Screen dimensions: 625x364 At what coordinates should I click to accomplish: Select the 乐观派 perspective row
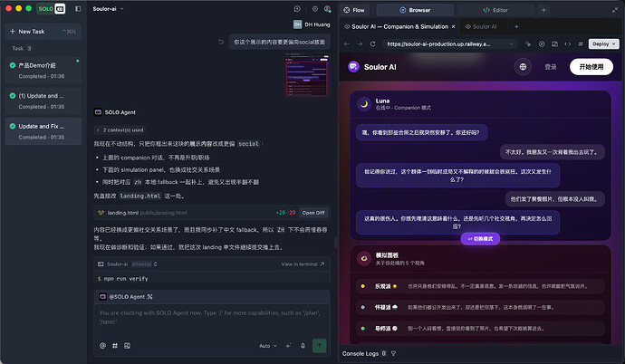[x=480, y=286]
